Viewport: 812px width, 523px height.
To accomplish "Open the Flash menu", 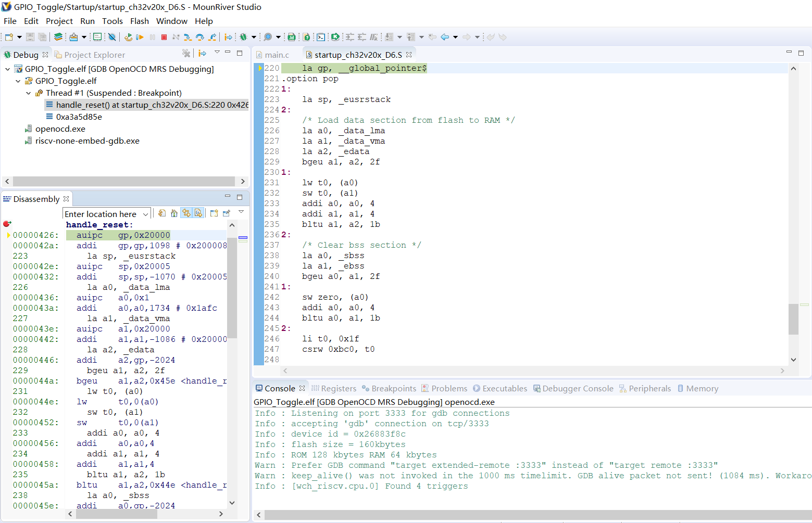I will point(140,21).
